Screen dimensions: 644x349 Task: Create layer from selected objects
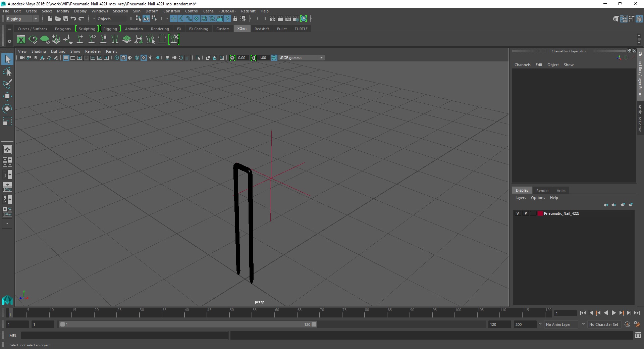click(x=631, y=205)
